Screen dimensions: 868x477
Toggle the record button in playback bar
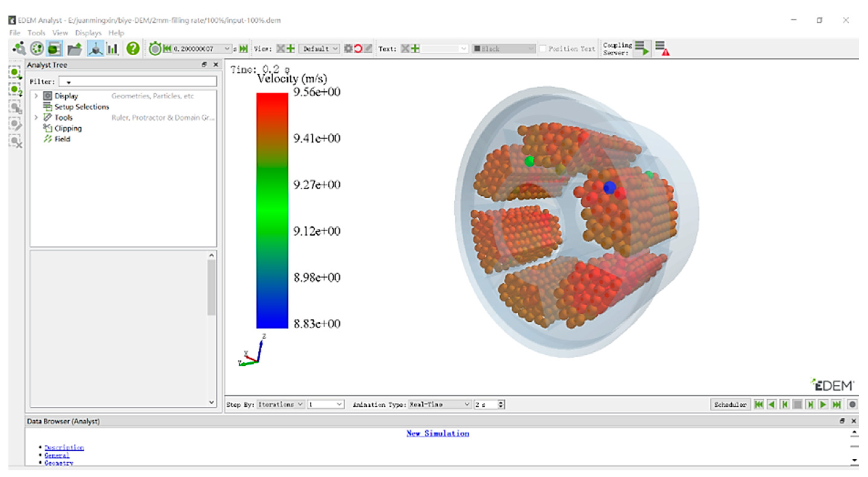(852, 404)
